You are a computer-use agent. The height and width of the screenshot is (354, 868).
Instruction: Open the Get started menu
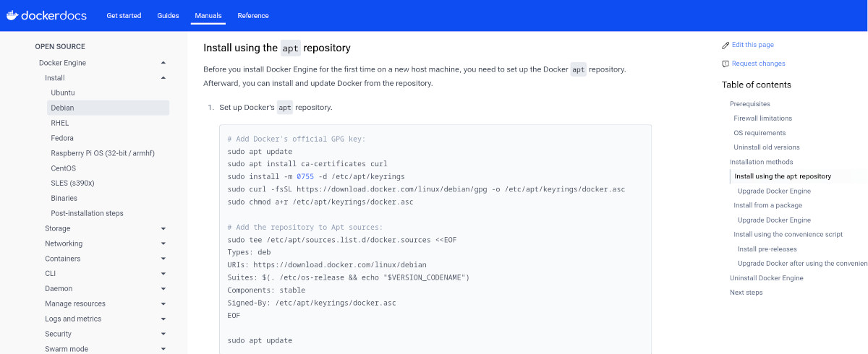click(x=124, y=15)
